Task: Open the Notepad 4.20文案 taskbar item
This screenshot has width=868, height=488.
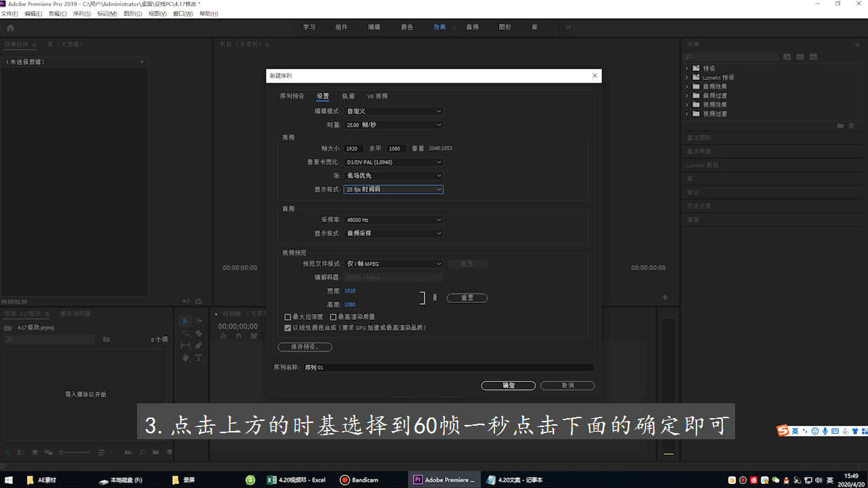Action: coord(515,480)
